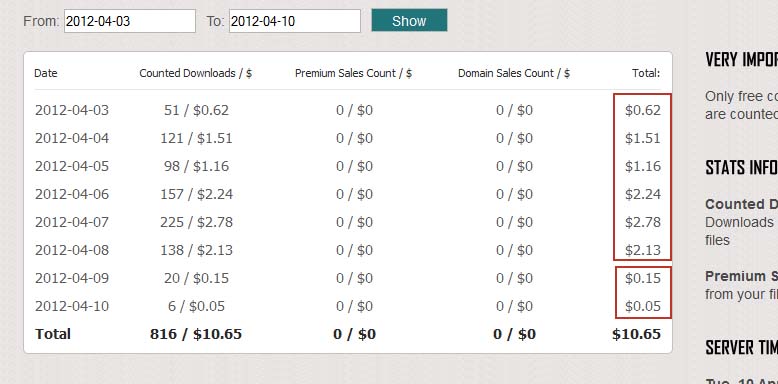Click the 816 / $10.65 totals cell
The width and height of the screenshot is (778, 384).
(x=196, y=334)
